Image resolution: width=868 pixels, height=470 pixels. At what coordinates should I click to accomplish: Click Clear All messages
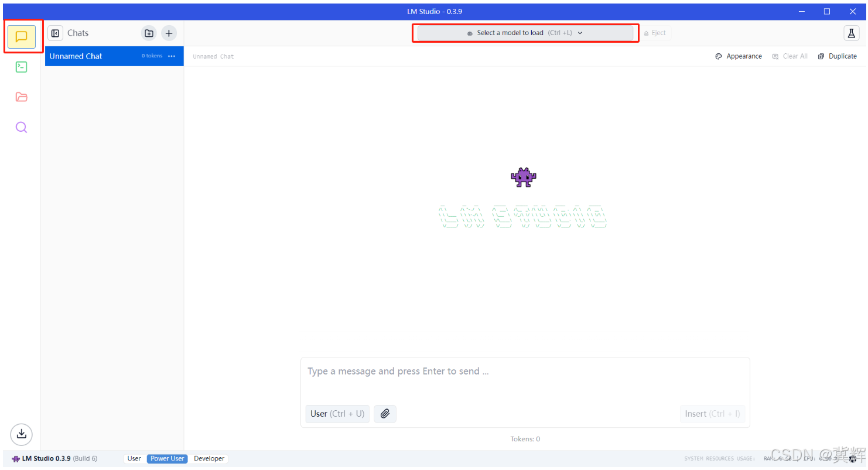pyautogui.click(x=790, y=56)
